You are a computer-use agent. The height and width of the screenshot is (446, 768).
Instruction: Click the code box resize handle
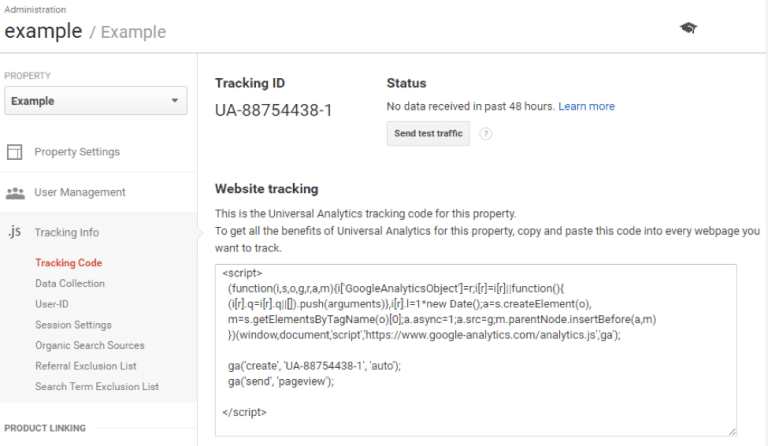pyautogui.click(x=731, y=431)
